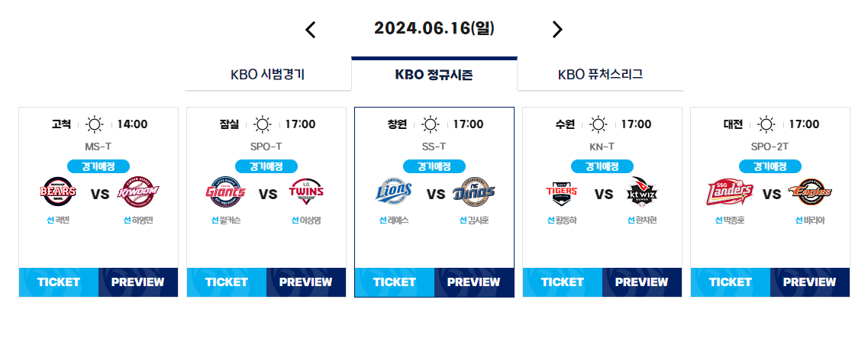Go to previous date with left chevron

tap(311, 29)
